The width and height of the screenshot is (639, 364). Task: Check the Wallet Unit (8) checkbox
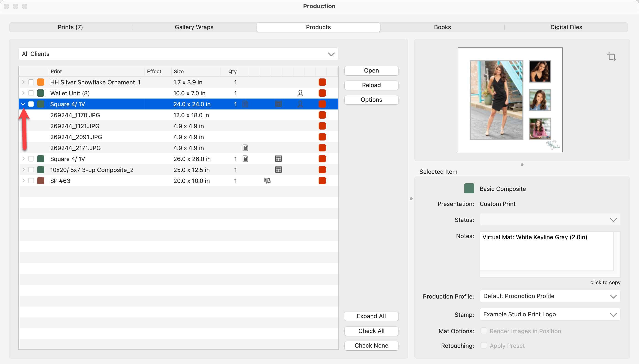(31, 93)
